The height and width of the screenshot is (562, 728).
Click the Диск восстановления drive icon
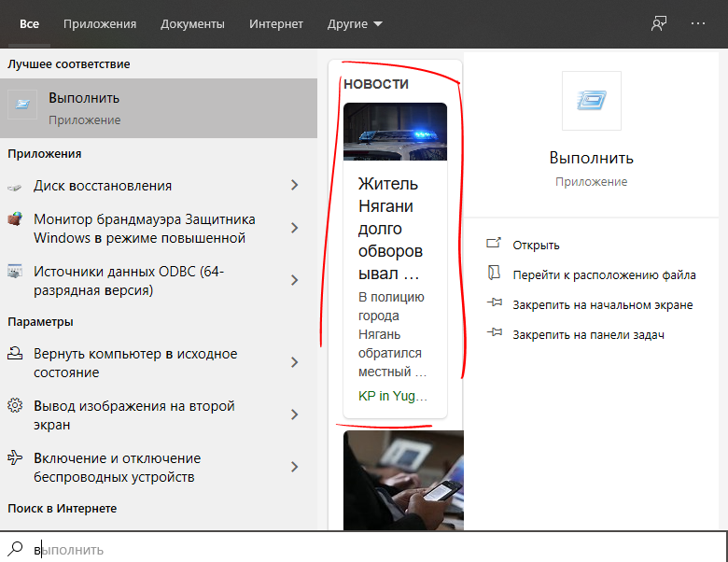coord(15,186)
